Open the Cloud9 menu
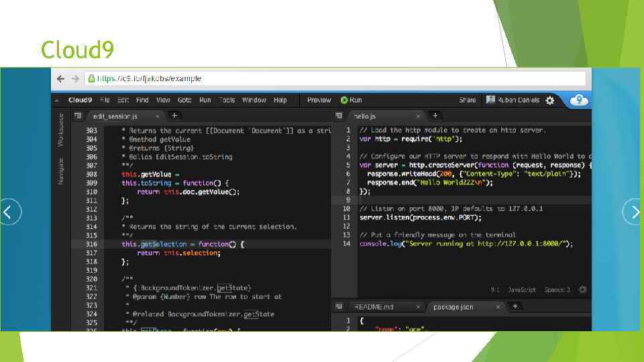Screen dimensions: 644x362 click(x=80, y=100)
